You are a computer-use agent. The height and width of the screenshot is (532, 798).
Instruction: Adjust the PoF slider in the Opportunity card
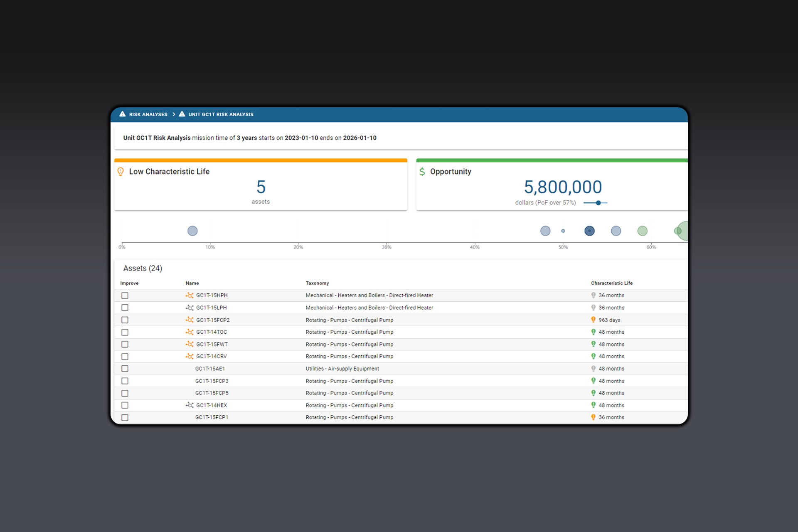[598, 203]
